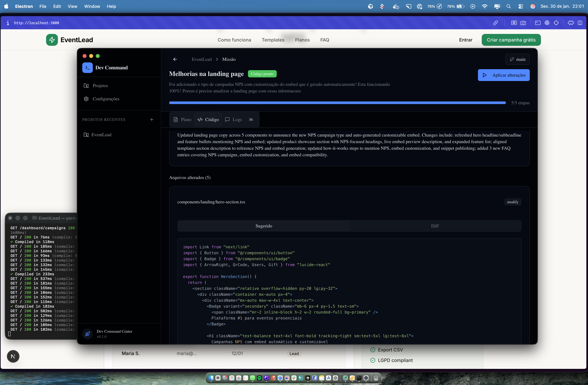The width and height of the screenshot is (588, 385).
Task: Select the Projetos sidebar icon
Action: tap(86, 86)
